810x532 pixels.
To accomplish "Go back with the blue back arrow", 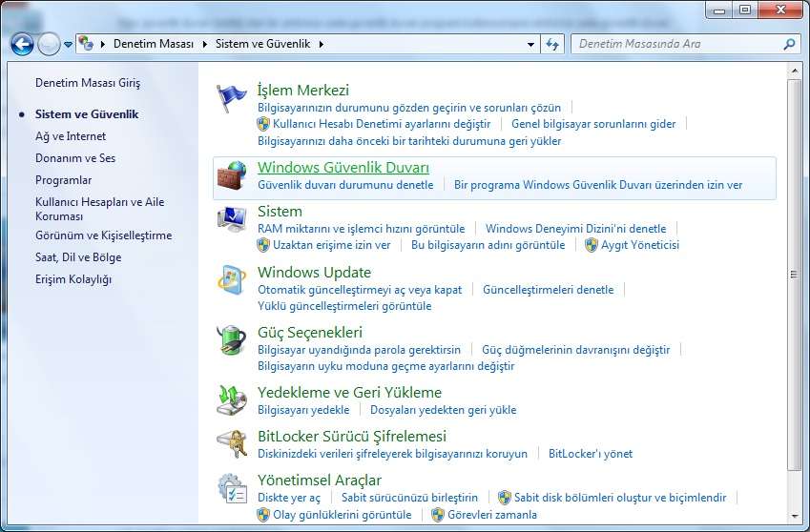I will point(22,45).
